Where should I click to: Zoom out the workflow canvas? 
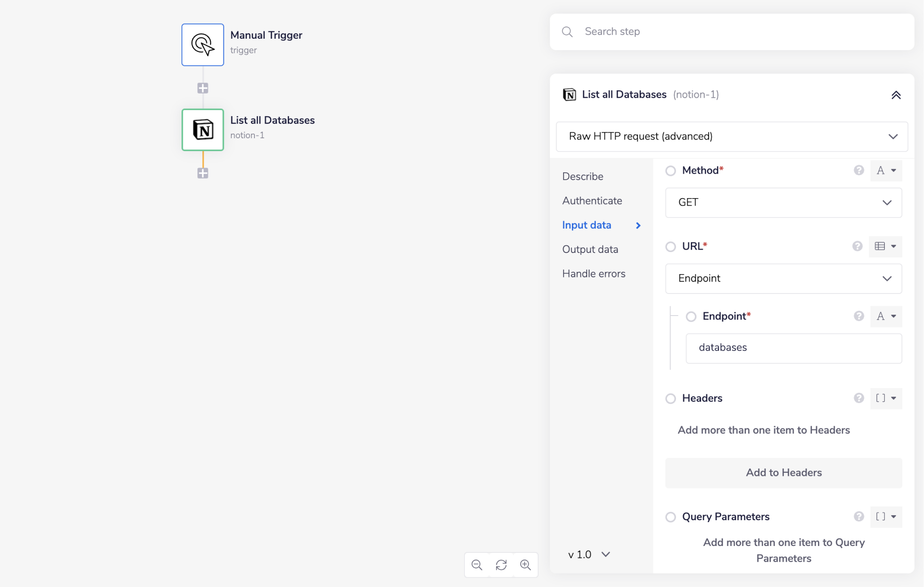(477, 565)
